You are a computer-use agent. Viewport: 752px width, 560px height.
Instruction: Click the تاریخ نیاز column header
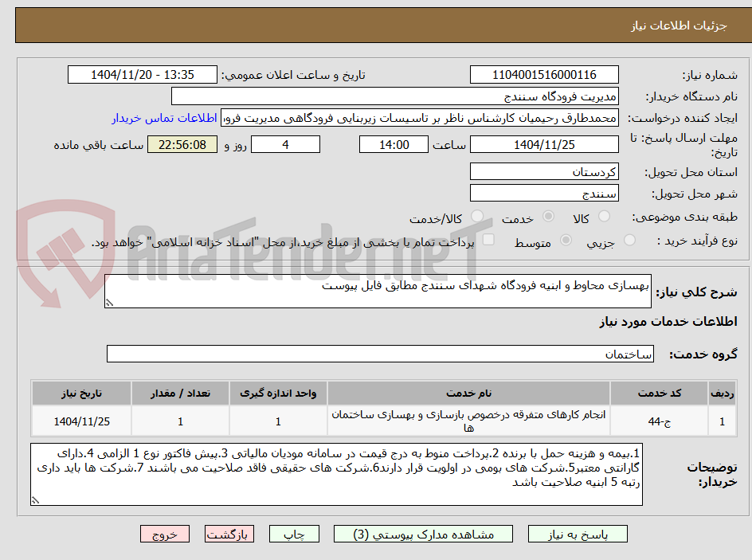[x=81, y=394]
